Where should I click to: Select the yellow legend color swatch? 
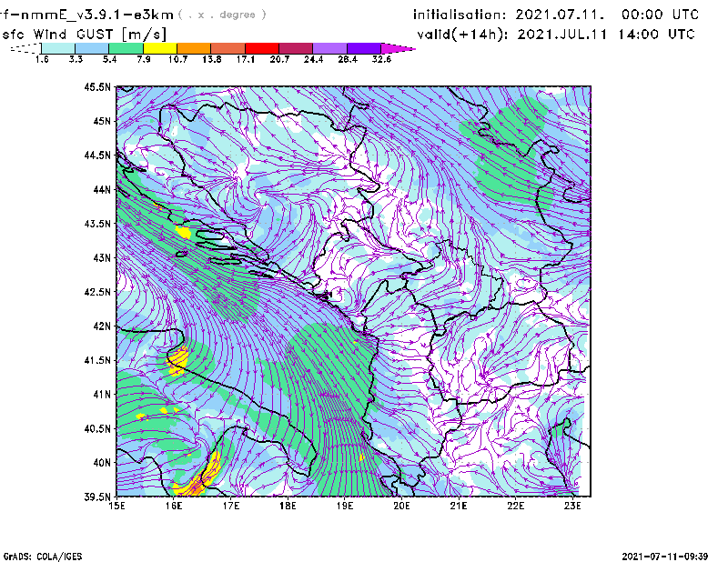160,48
